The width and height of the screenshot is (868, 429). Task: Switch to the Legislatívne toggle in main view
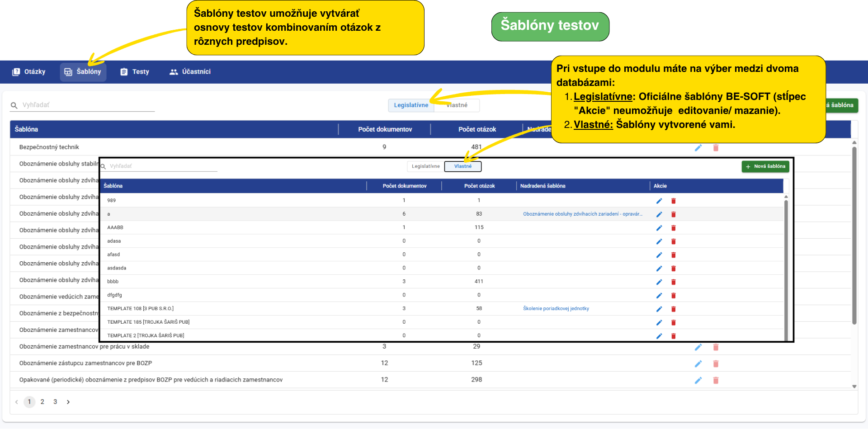(410, 105)
